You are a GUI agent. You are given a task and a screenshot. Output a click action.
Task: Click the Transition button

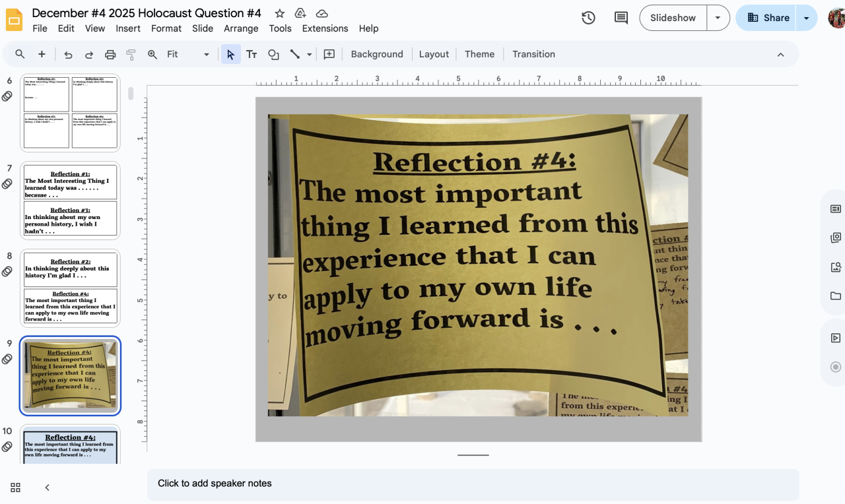click(533, 54)
